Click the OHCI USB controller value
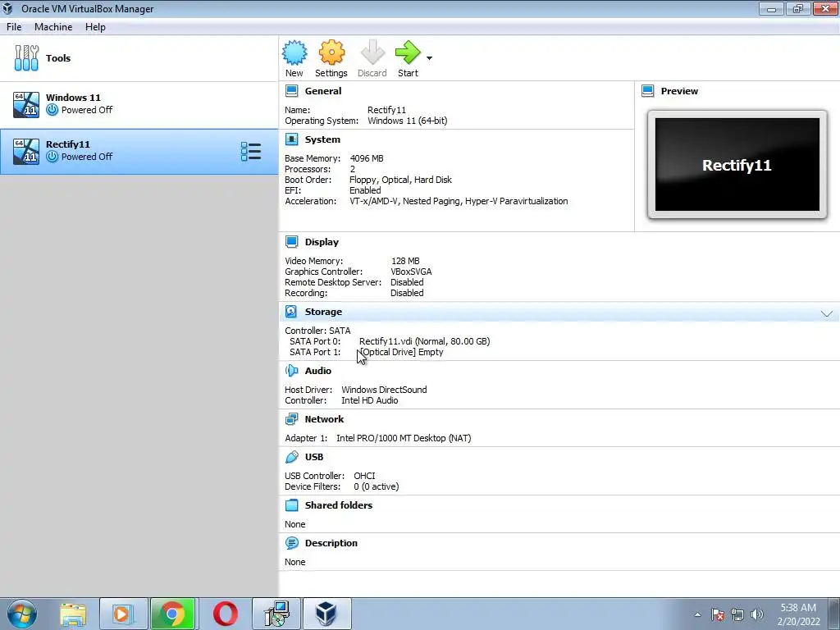 point(364,476)
